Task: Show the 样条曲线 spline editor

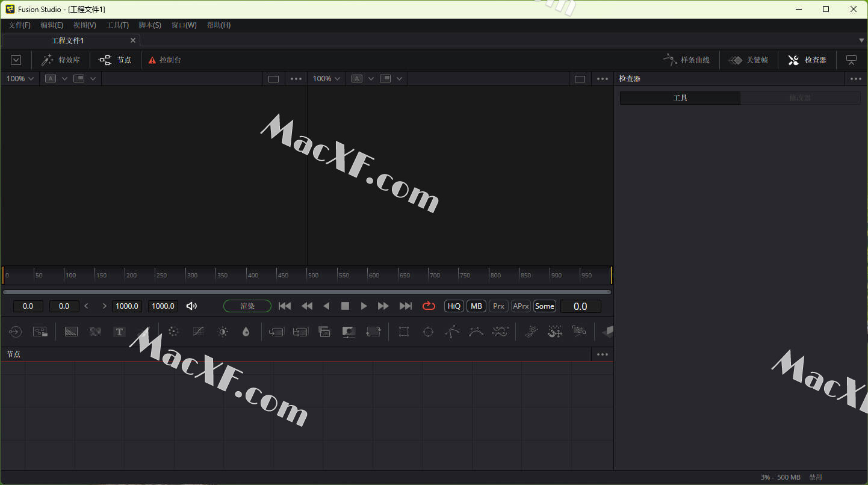Action: click(x=686, y=60)
